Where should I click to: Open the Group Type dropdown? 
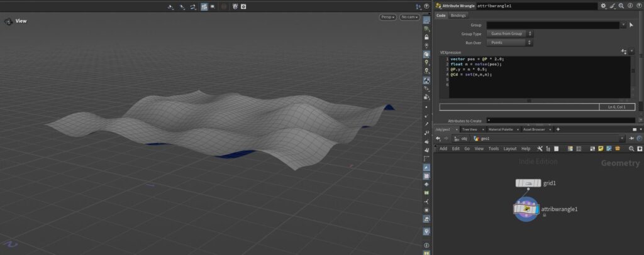(x=509, y=34)
